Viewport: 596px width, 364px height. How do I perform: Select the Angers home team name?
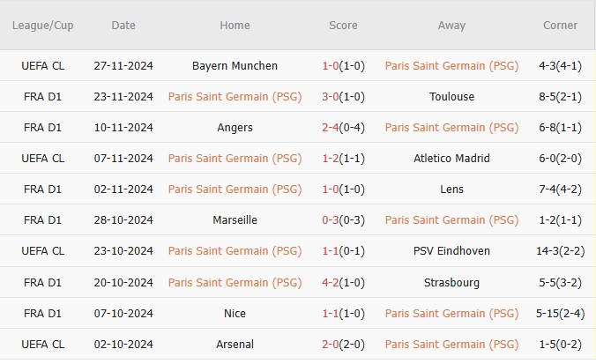(235, 128)
